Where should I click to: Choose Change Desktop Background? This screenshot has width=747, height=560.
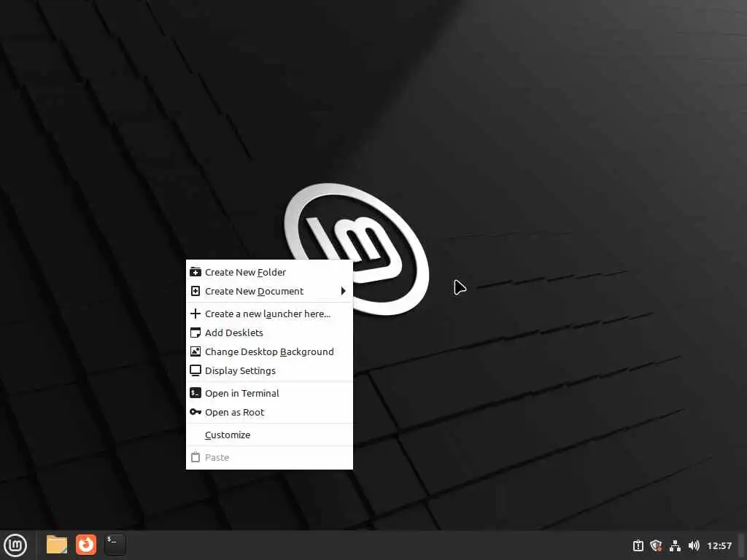coord(269,352)
